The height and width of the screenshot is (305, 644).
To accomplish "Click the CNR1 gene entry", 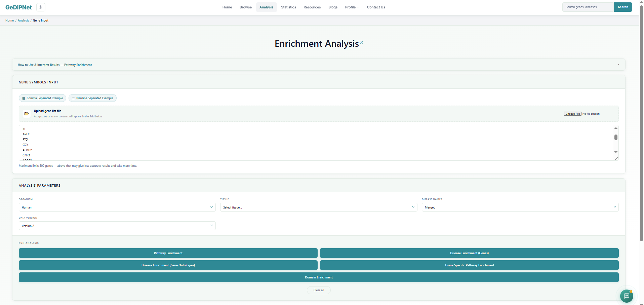I will [26, 155].
